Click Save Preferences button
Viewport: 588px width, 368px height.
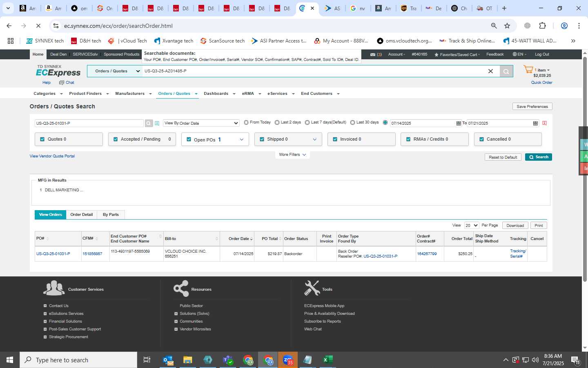[x=532, y=106]
